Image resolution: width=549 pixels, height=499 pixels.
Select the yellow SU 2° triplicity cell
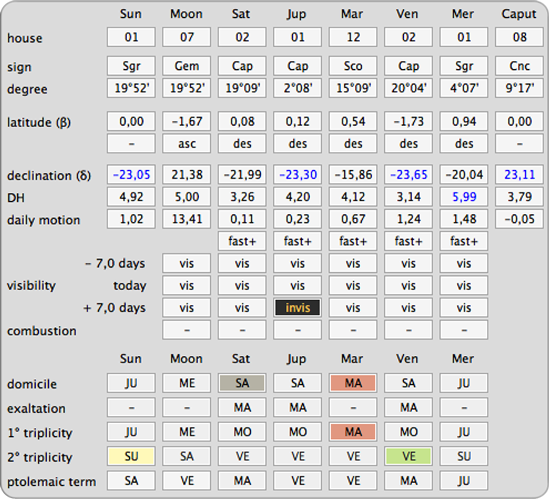tap(131, 456)
